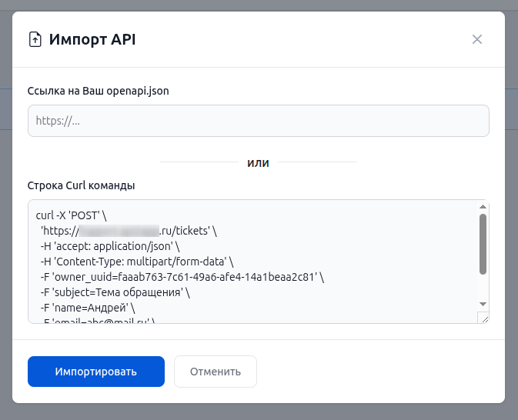This screenshot has width=518, height=420.
Task: Click the line 'name=Андрей'
Action: (x=88, y=308)
